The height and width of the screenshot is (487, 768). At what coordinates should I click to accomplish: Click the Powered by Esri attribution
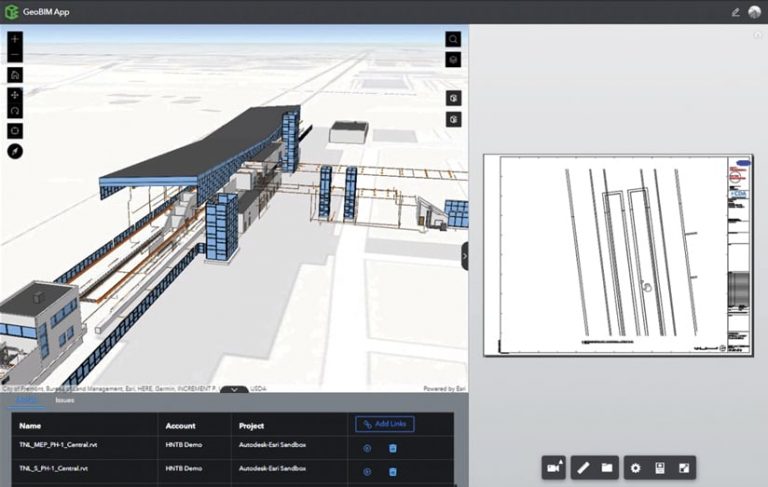(445, 389)
